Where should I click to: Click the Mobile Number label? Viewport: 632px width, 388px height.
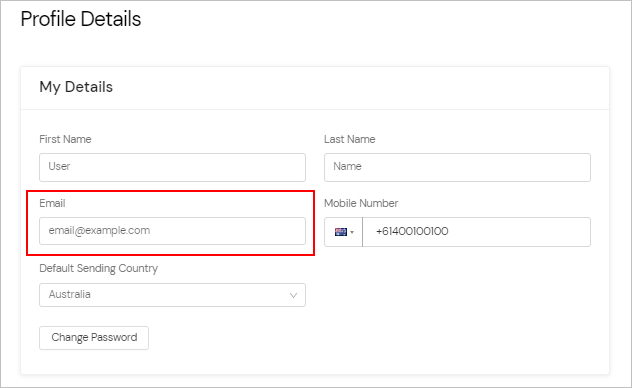coord(361,203)
